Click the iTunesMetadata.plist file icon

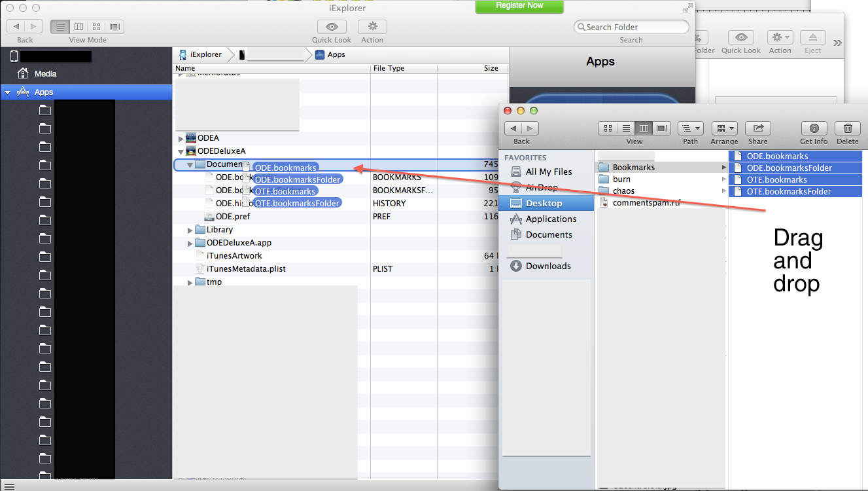point(200,269)
